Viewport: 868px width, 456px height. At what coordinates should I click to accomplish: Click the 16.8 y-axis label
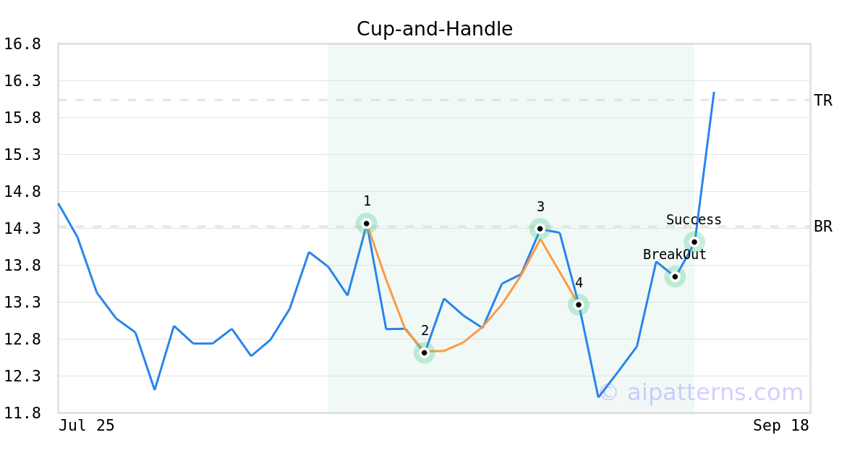pyautogui.click(x=22, y=44)
